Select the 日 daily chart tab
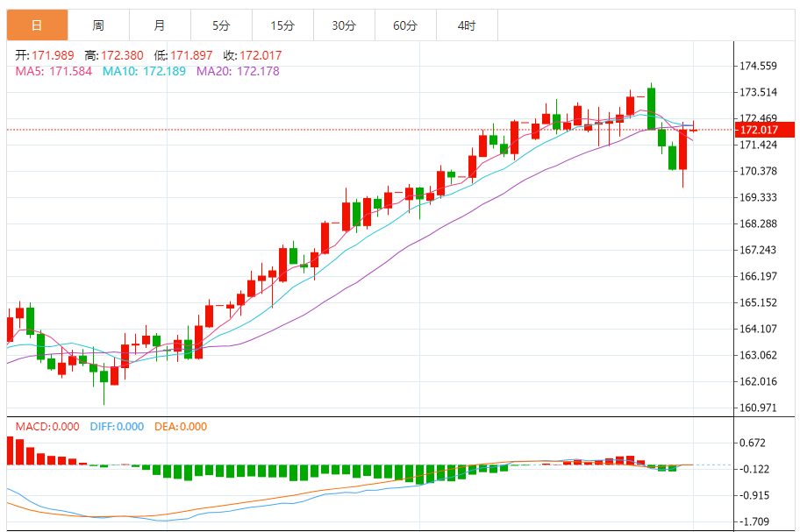 click(37, 25)
